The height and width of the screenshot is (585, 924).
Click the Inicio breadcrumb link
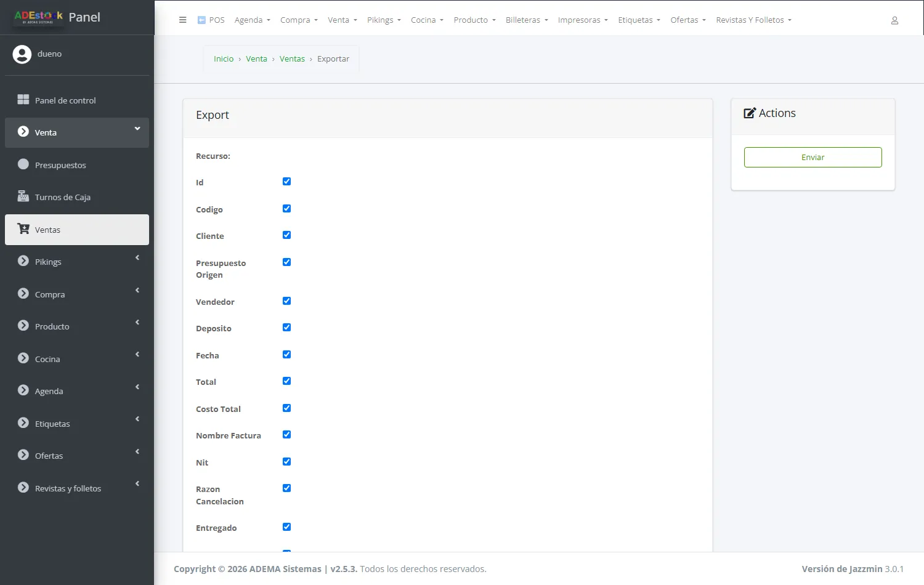[224, 59]
